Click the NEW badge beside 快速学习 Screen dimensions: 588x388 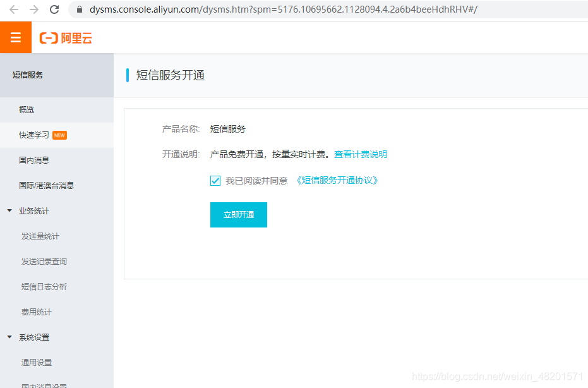click(x=59, y=135)
